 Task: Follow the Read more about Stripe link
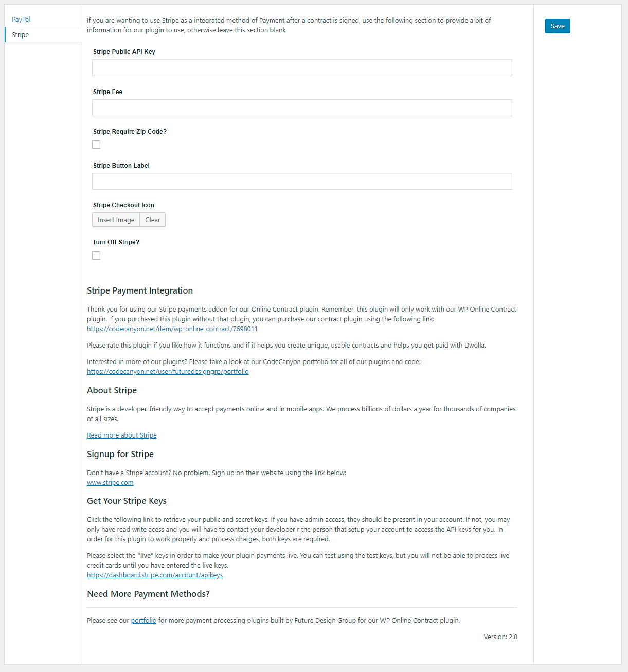(x=122, y=435)
